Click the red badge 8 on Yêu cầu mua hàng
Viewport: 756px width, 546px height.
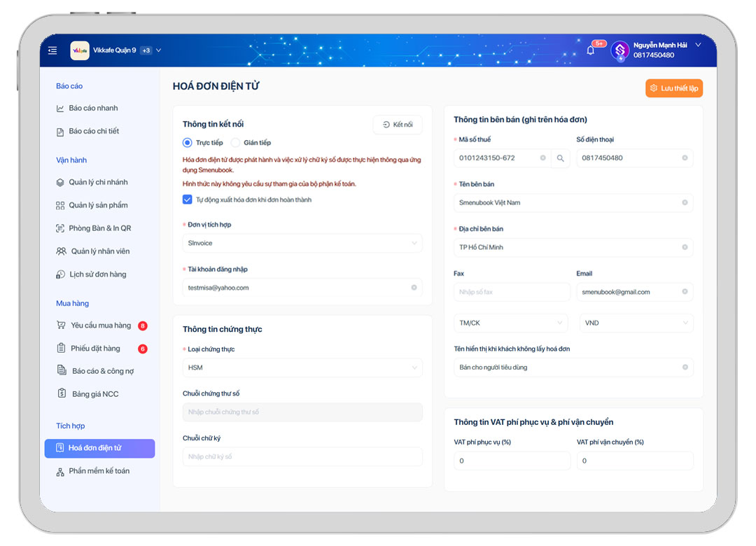point(143,325)
